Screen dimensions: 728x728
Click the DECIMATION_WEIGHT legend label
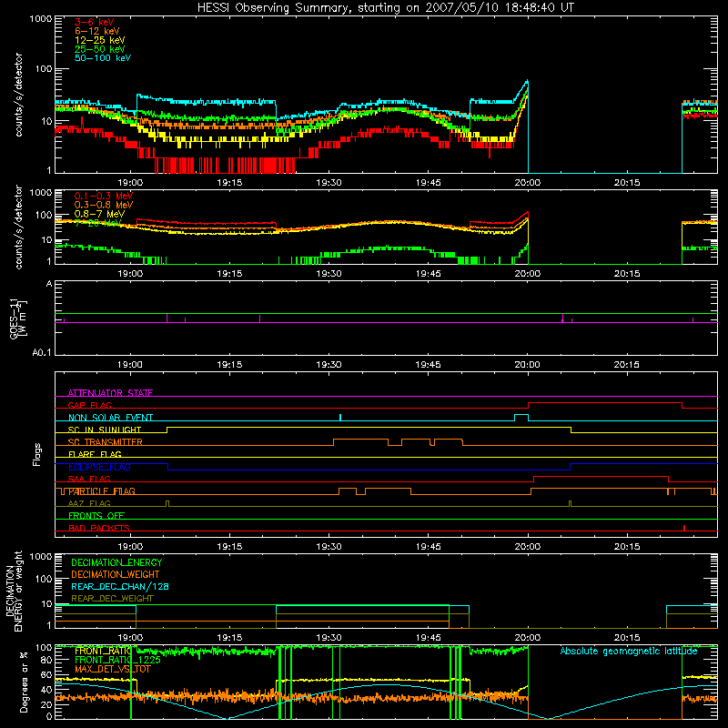pos(116,574)
